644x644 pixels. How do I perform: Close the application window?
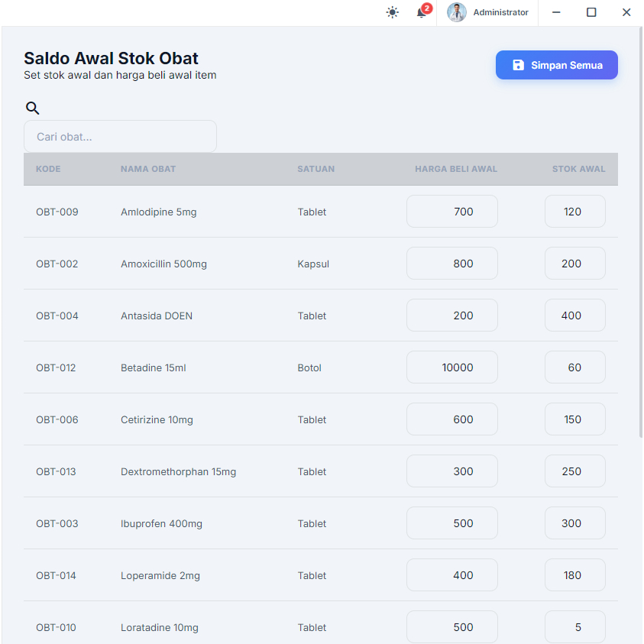pos(626,12)
